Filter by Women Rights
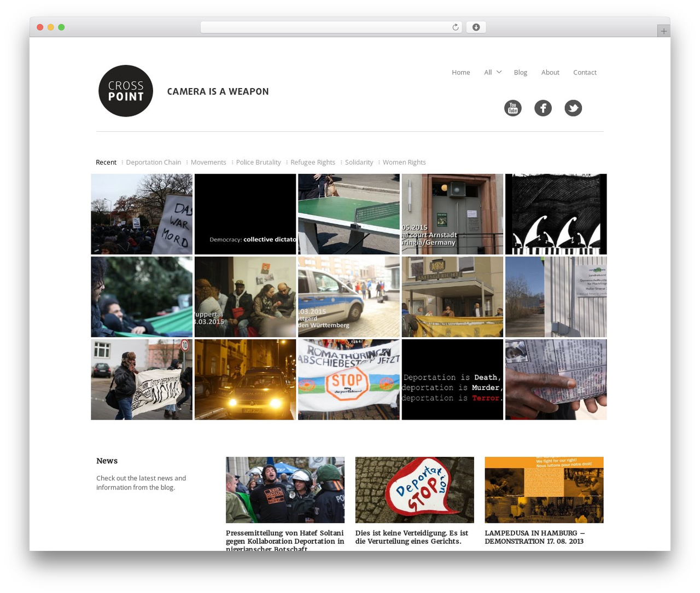The image size is (700, 593). pos(404,162)
